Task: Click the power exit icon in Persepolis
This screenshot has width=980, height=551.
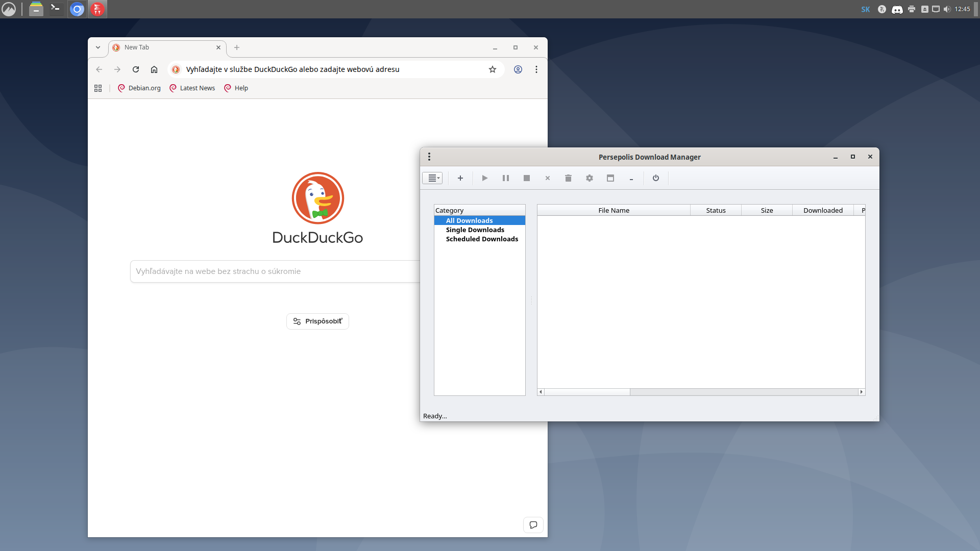Action: [x=656, y=178]
